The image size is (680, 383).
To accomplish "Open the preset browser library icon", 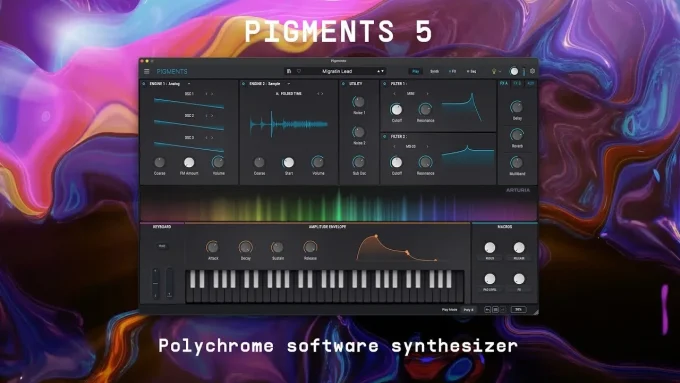I will 289,71.
